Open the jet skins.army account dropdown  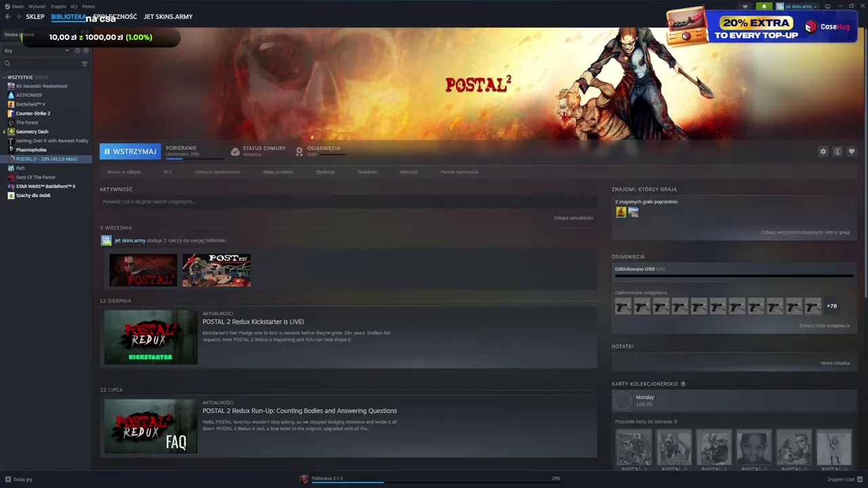click(797, 6)
